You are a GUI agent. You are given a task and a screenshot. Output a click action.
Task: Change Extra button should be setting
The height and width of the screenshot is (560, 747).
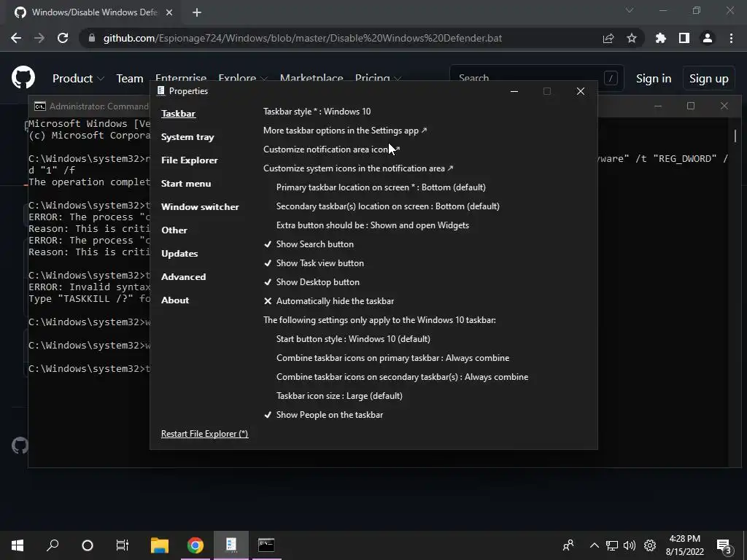point(373,225)
